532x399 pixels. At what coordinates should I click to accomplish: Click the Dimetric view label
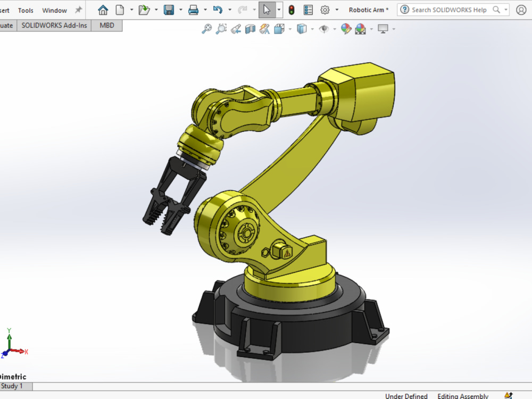13,377
